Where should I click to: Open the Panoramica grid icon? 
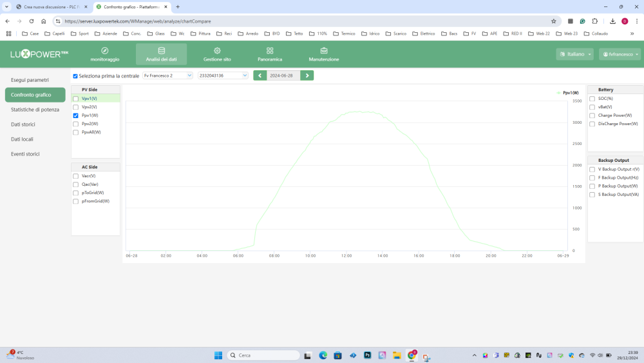point(270,51)
